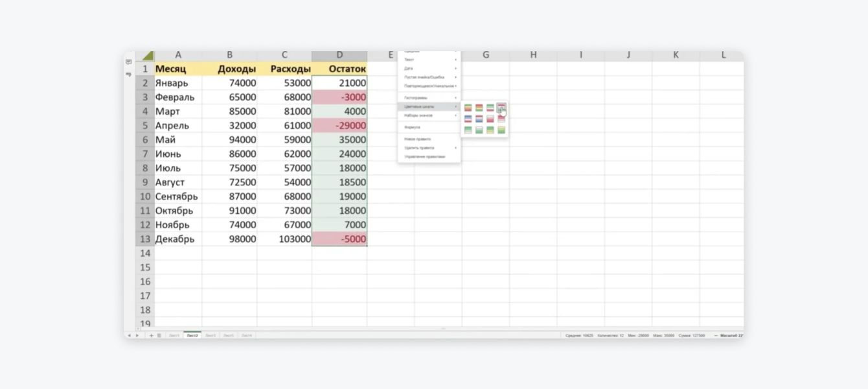Choose the blue-white-red color scale preset
868x389 pixels.
point(468,119)
